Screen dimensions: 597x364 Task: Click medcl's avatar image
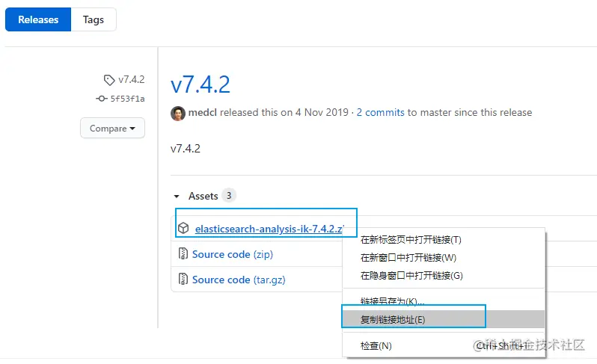(x=178, y=113)
